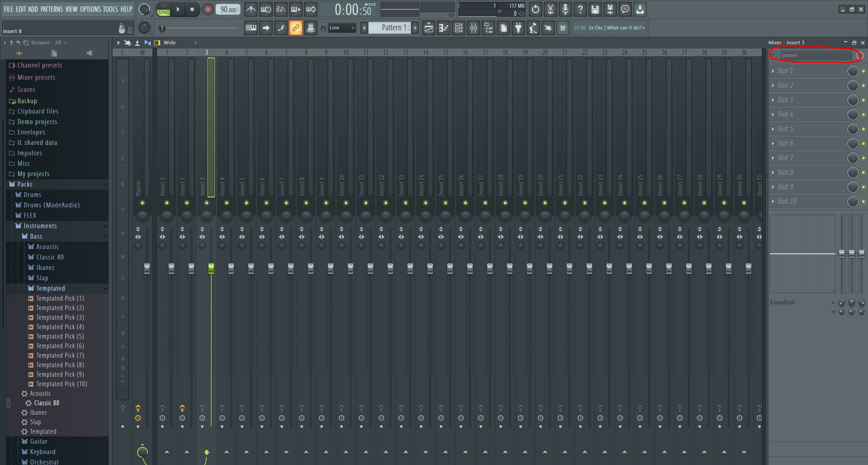Open the FILE menu
This screenshot has width=868, height=465.
[9, 9]
